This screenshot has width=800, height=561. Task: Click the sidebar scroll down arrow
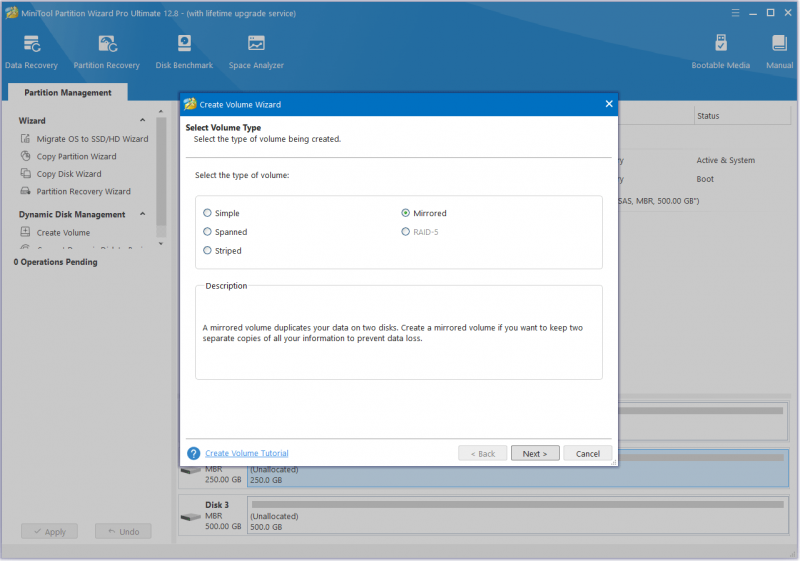click(x=161, y=244)
